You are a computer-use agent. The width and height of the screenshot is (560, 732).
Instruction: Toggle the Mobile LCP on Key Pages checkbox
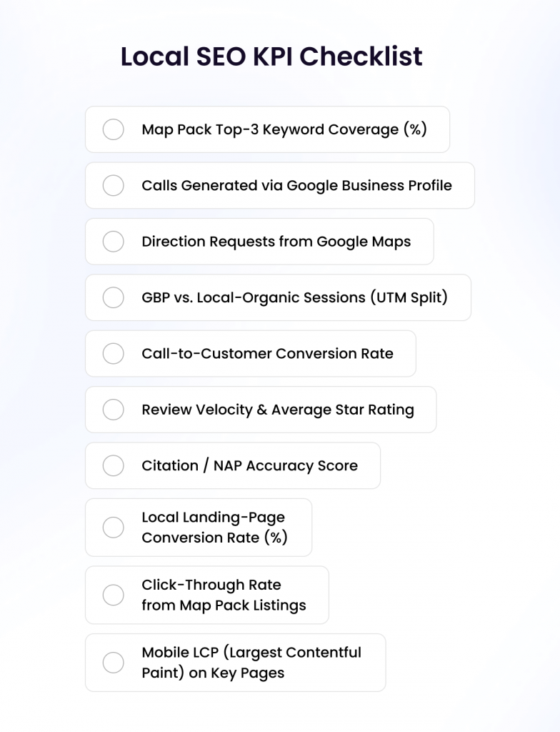point(114,663)
